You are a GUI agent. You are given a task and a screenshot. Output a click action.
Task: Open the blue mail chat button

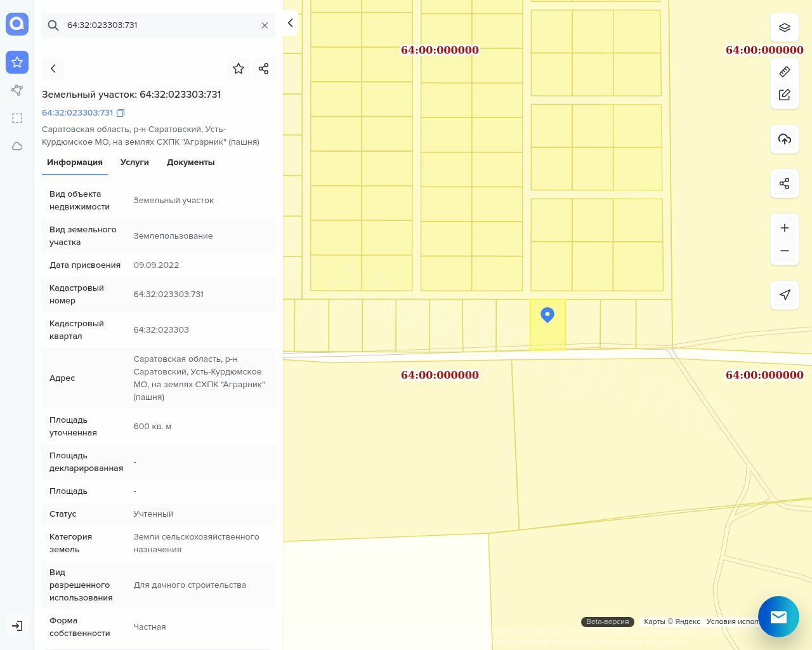[778, 616]
